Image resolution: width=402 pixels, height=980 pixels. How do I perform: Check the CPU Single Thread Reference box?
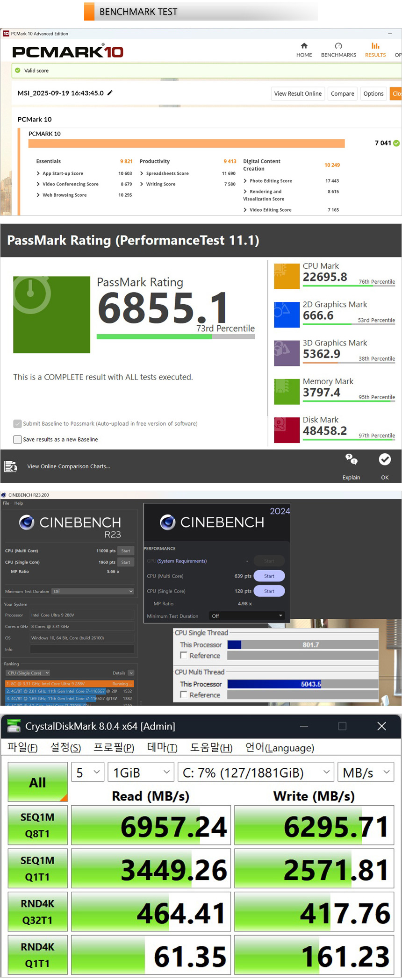(x=184, y=656)
